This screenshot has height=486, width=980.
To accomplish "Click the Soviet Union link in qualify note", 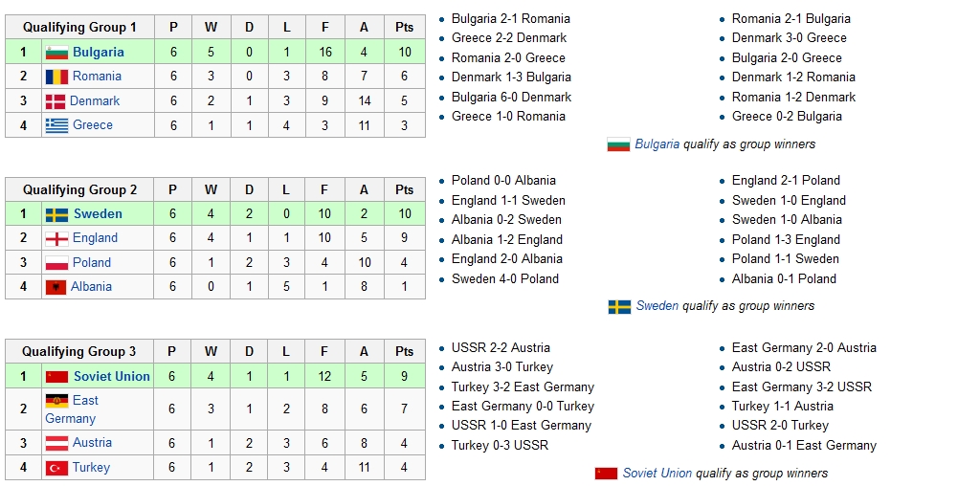I will (657, 474).
